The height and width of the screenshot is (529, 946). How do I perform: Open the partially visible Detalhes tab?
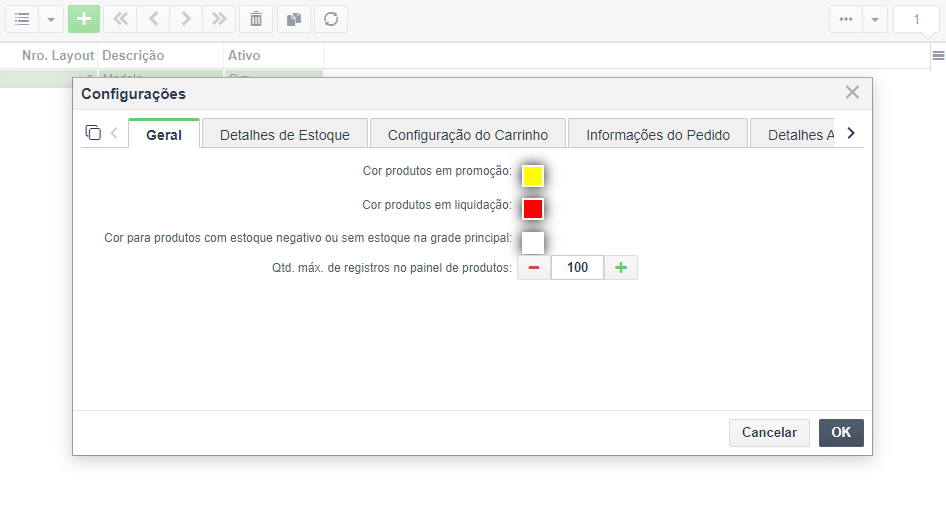pos(793,135)
